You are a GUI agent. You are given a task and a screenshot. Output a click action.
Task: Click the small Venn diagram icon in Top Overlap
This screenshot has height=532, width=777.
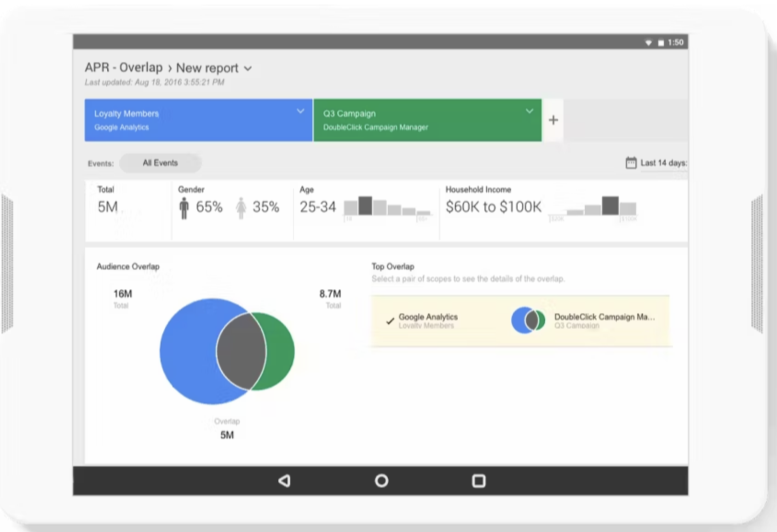click(x=528, y=320)
